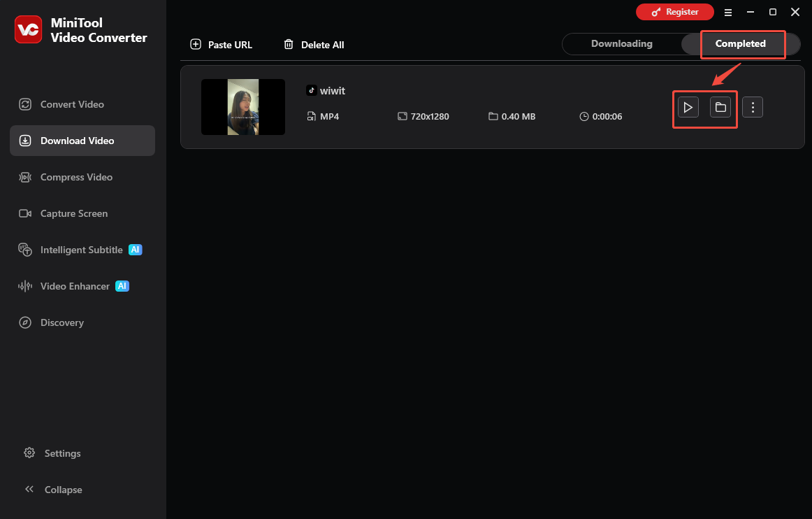Open the Convert Video section
Image resolution: width=812 pixels, height=519 pixels.
(x=82, y=104)
